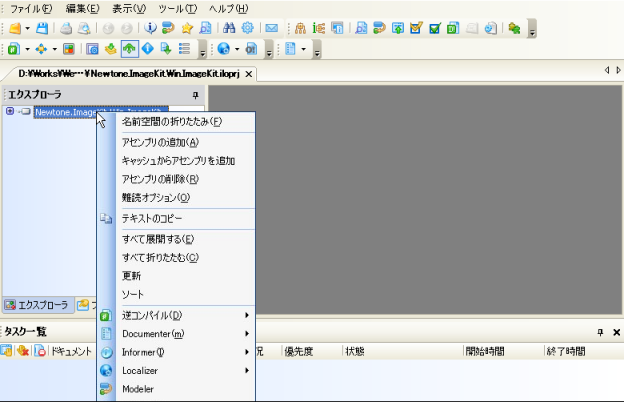This screenshot has height=402, width=624.
Task: Click the green 'i' tree structure icon
Action: [319, 28]
